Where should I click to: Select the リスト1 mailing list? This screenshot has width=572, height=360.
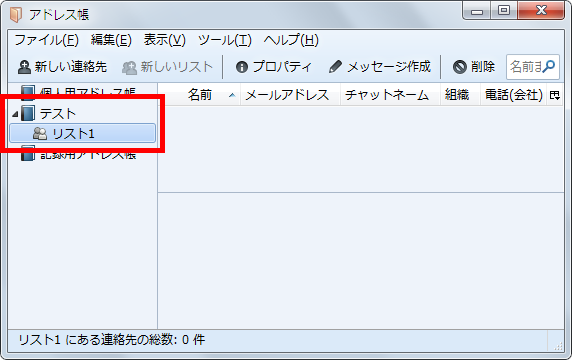[82, 133]
